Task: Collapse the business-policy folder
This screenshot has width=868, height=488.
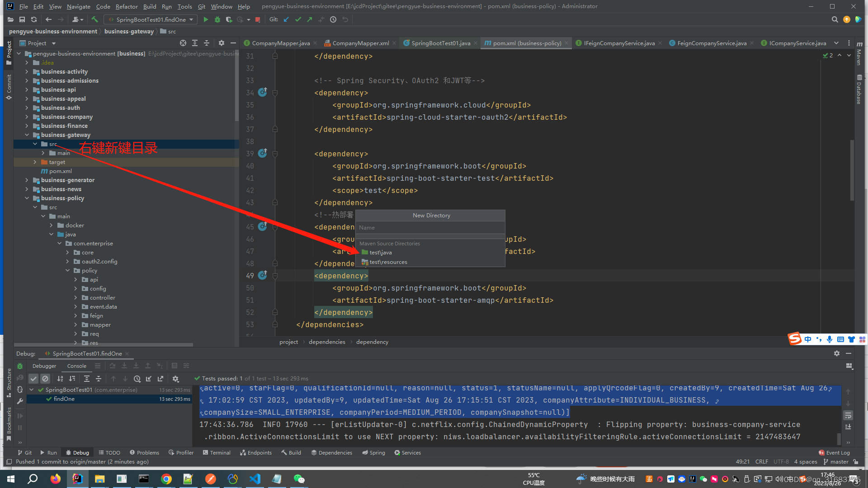Action: (27, 198)
